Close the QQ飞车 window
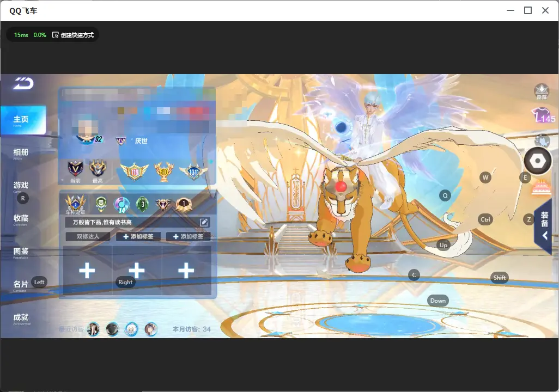 (x=545, y=10)
